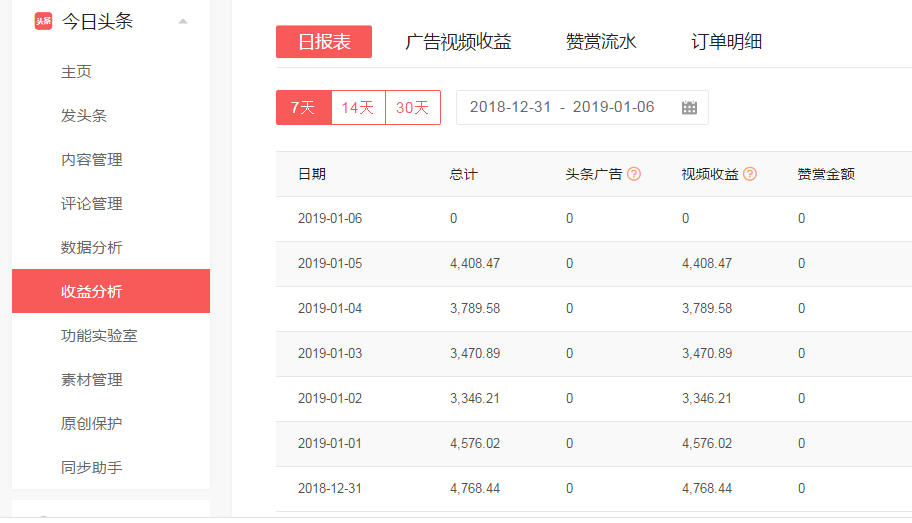Click the 2019-01-04 date cell
The image size is (912, 523).
tap(330, 308)
